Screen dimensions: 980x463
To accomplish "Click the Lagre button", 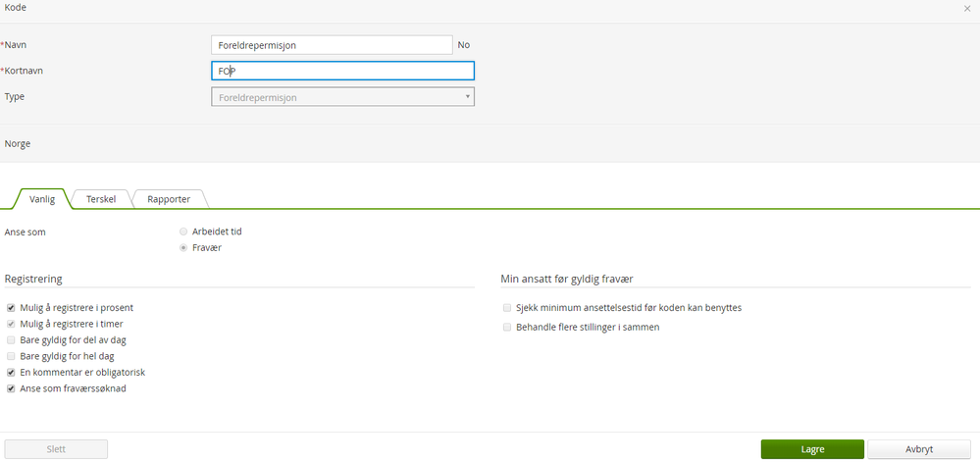I will [x=812, y=449].
